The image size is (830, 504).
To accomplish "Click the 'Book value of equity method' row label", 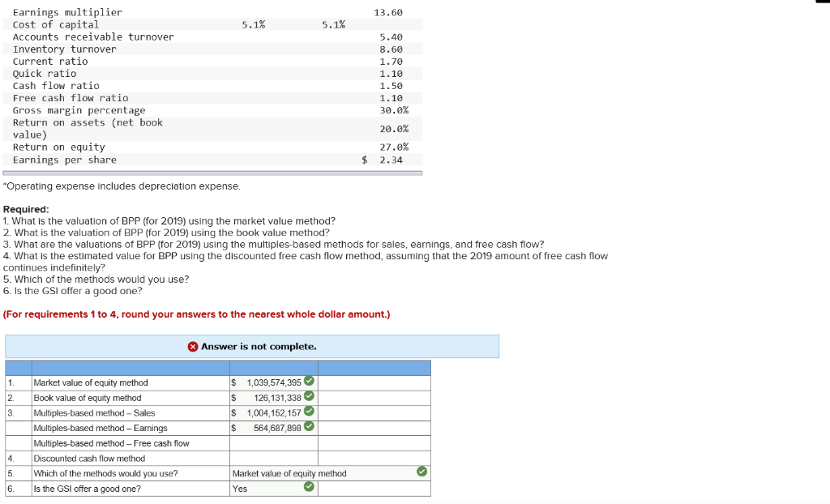I will (88, 398).
